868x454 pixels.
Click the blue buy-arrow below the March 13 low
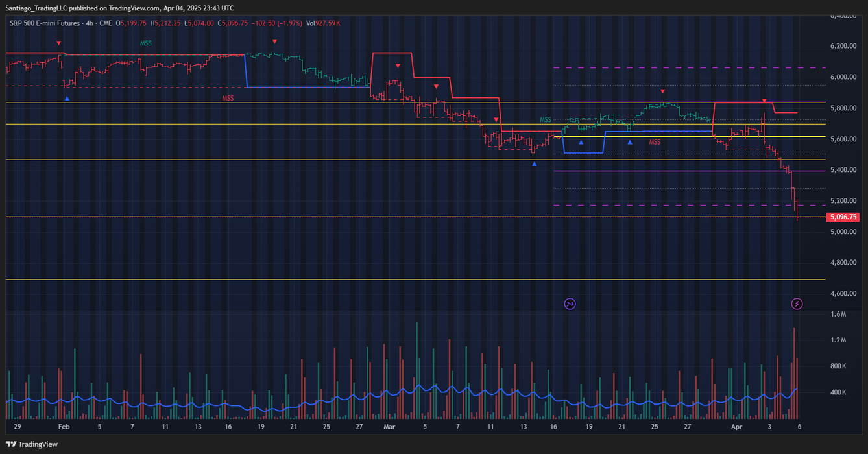534,164
